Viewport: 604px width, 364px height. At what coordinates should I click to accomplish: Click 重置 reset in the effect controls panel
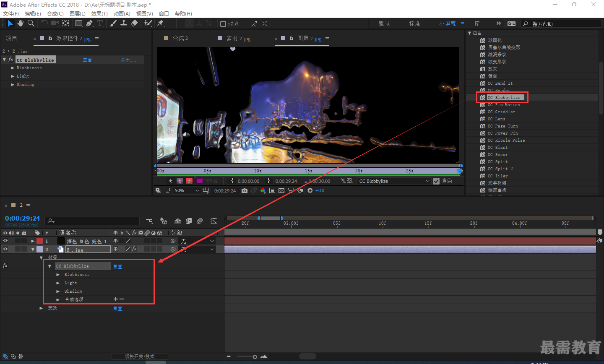87,60
